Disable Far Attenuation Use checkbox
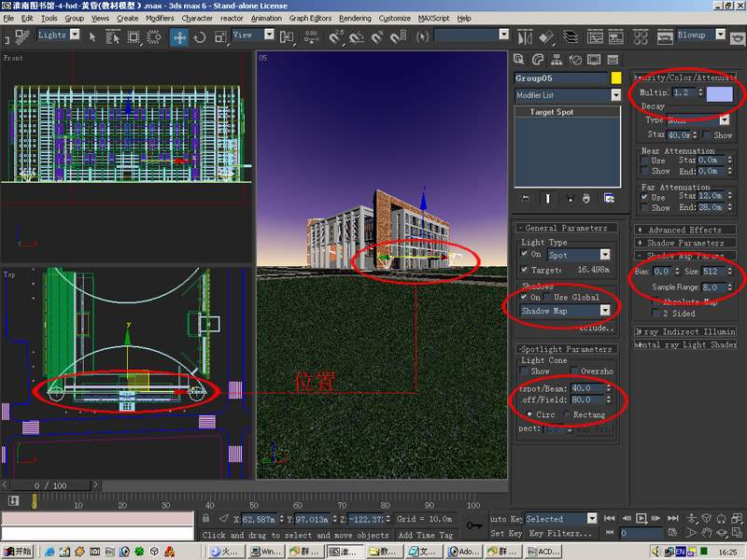This screenshot has height=560, width=747. pos(644,197)
